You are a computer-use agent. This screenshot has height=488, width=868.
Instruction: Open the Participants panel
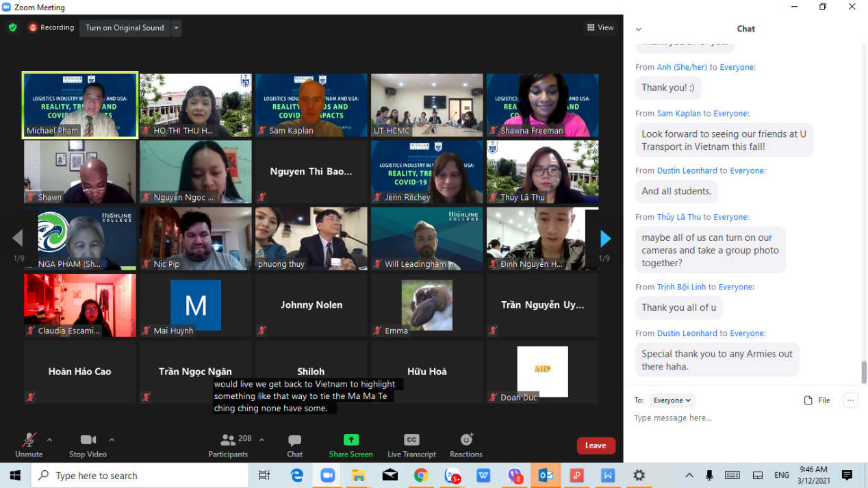228,440
